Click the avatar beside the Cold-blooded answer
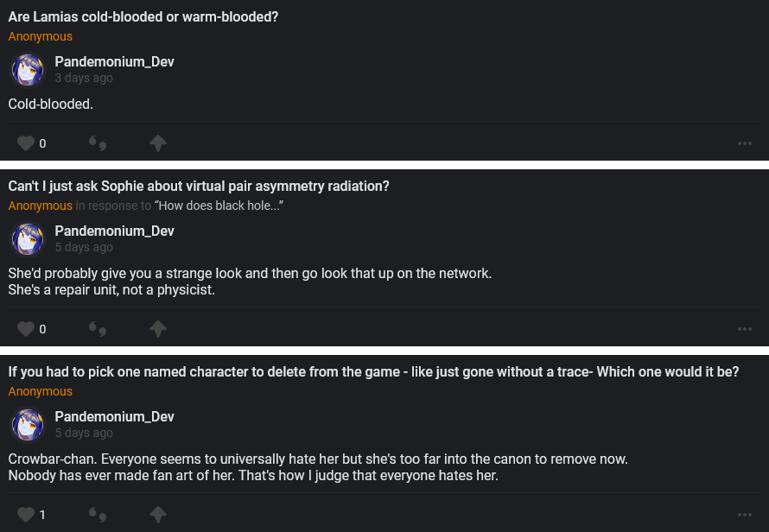 tap(27, 69)
